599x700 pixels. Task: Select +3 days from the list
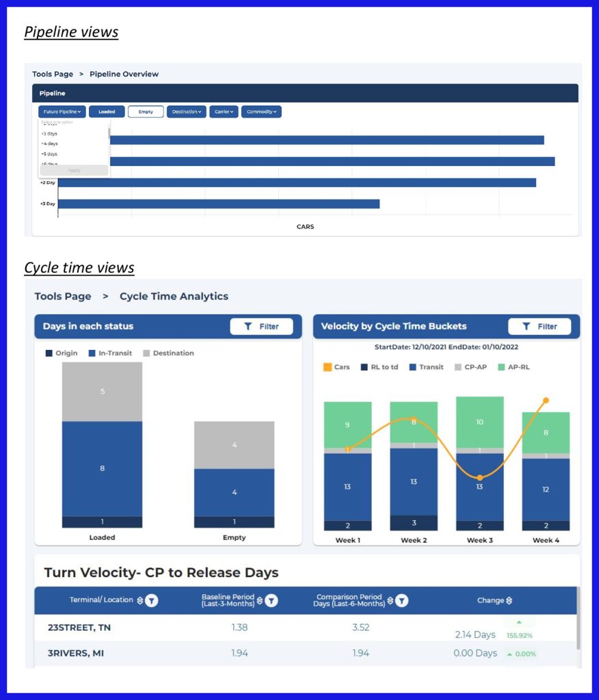click(49, 133)
